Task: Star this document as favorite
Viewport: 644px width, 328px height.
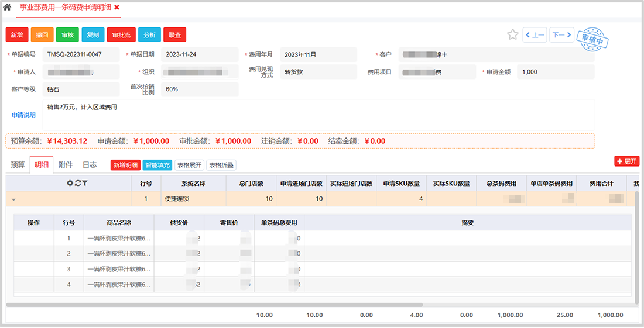Action: [513, 34]
